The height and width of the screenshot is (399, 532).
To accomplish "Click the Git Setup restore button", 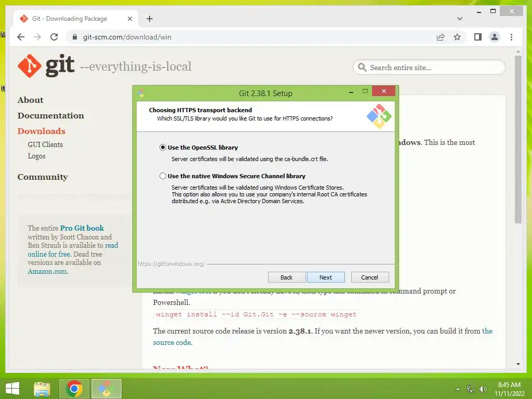I will (365, 91).
